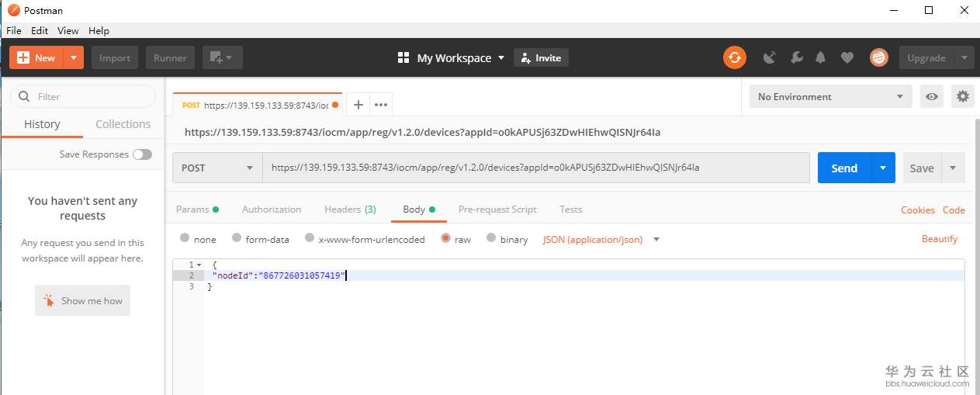Image resolution: width=980 pixels, height=395 pixels.
Task: Open the Cookies link
Action: pyautogui.click(x=918, y=210)
